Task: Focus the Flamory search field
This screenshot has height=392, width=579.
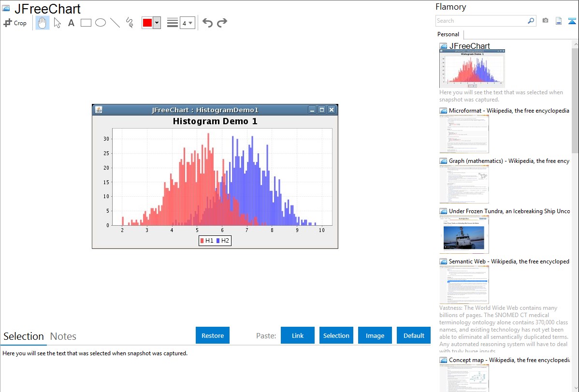Action: point(481,21)
